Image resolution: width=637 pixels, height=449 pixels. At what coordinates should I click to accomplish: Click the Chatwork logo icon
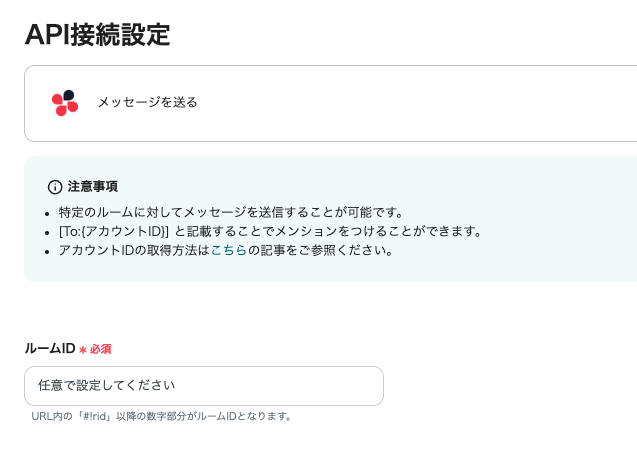[x=64, y=102]
